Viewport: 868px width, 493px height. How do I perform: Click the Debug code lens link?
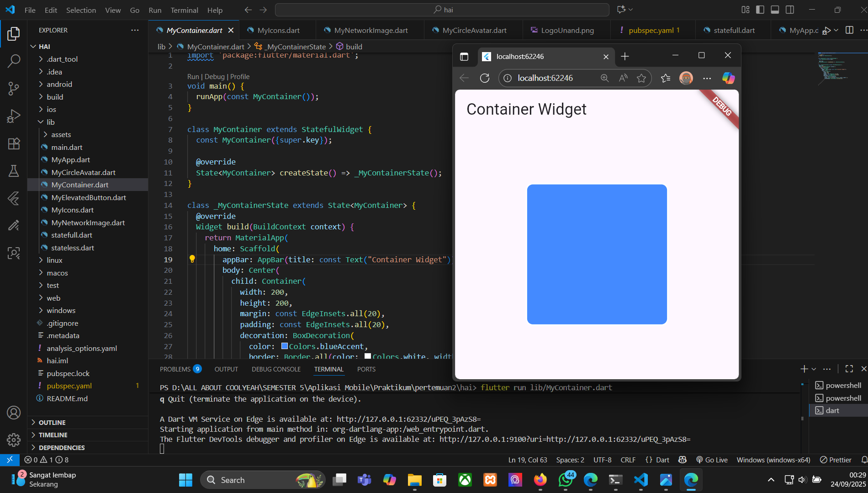coord(214,77)
